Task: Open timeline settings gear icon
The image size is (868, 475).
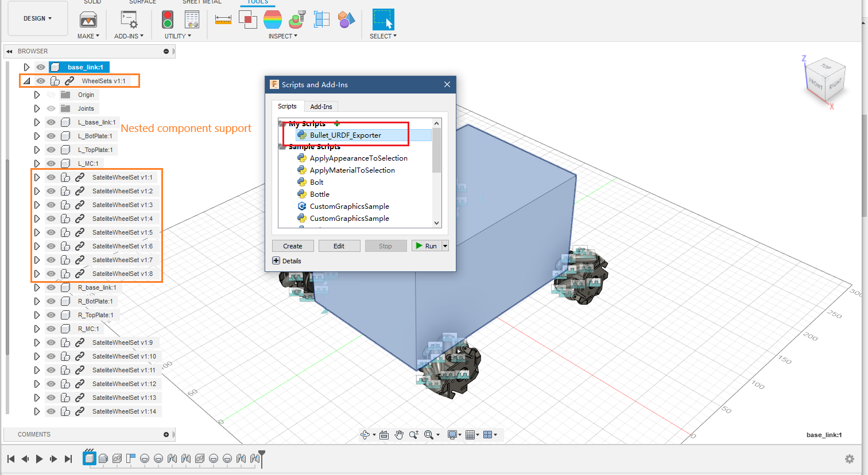Action: point(850,459)
